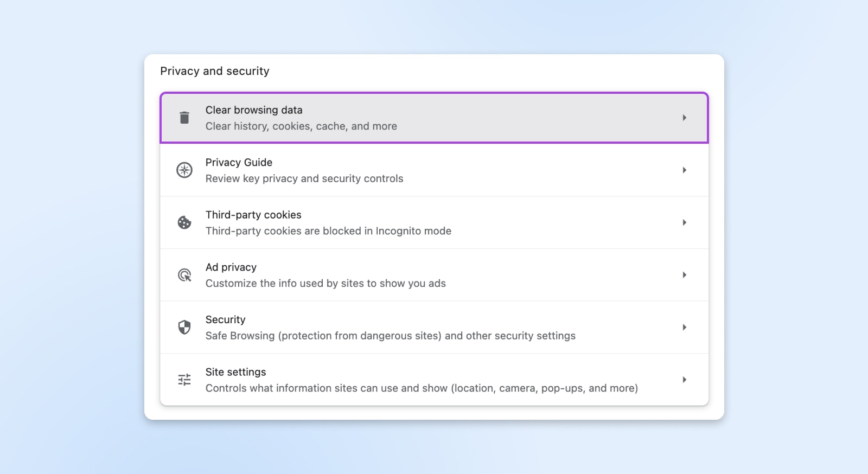Image resolution: width=868 pixels, height=474 pixels.
Task: Click the 'Safe Browsing' description text
Action: [390, 336]
